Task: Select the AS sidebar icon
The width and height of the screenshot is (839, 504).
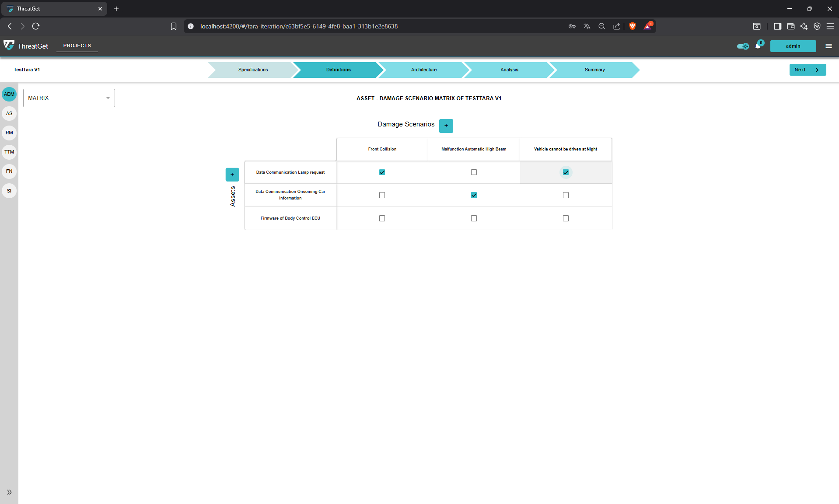Action: (x=9, y=113)
